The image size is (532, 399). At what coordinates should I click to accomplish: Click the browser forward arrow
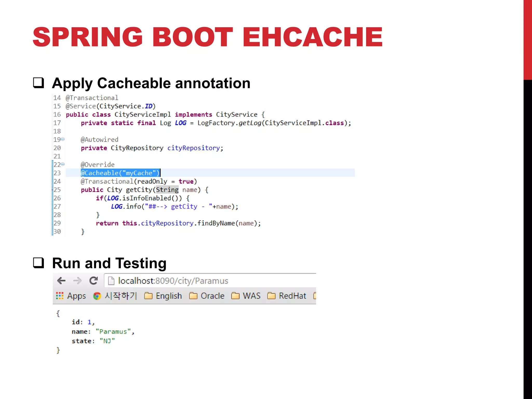click(77, 281)
